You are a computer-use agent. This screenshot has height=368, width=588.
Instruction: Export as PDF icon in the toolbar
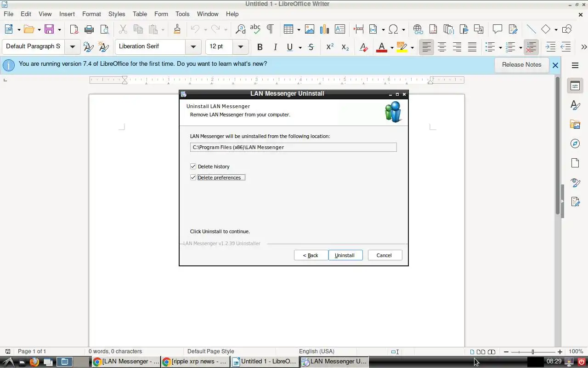[74, 29]
